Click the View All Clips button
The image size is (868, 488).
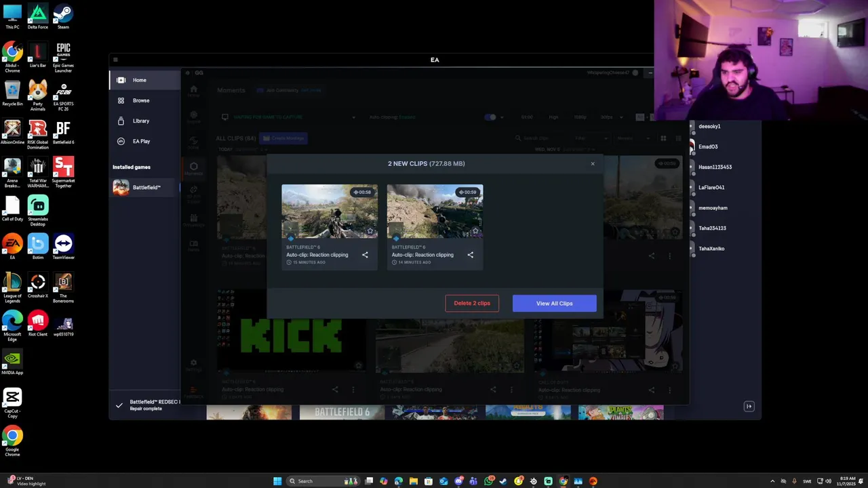click(554, 303)
